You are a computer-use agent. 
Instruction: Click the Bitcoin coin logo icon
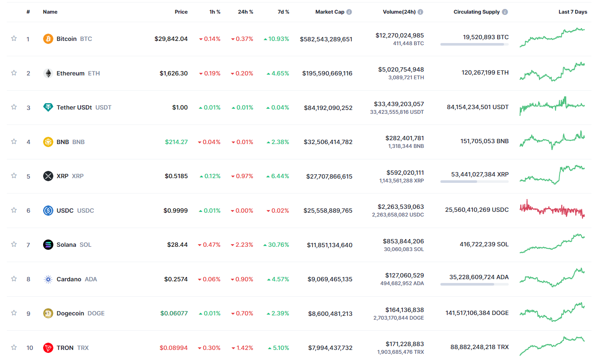click(48, 39)
